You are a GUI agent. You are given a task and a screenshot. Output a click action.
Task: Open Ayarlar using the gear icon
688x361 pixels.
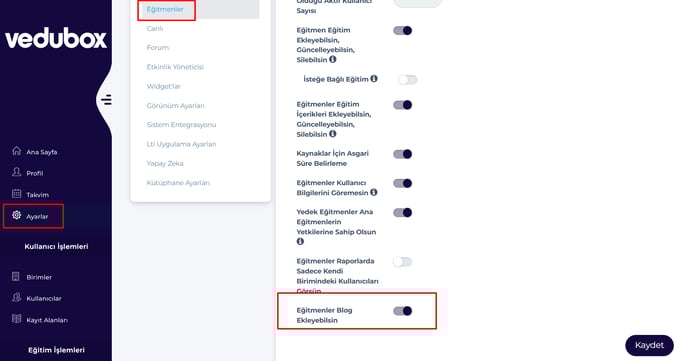point(17,215)
